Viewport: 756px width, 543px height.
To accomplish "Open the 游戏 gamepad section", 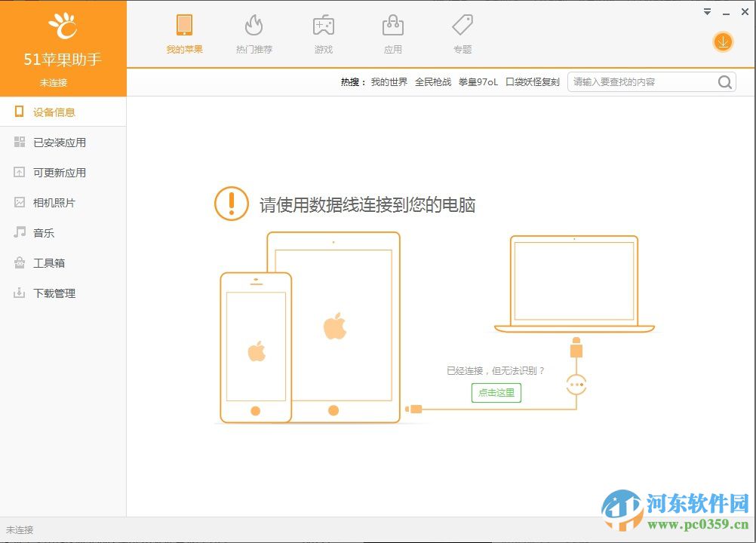I will (323, 34).
